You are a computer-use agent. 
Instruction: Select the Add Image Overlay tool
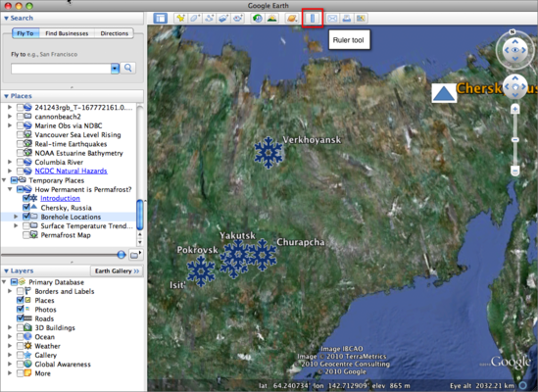click(223, 19)
